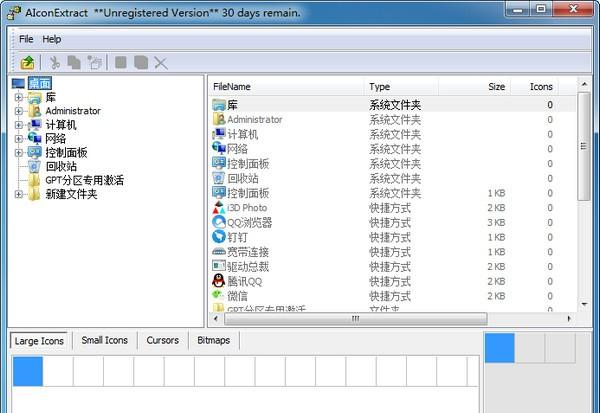Viewport: 600px width, 413px height.
Task: Click the 腾讯QQ penguin icon
Action: pos(219,281)
